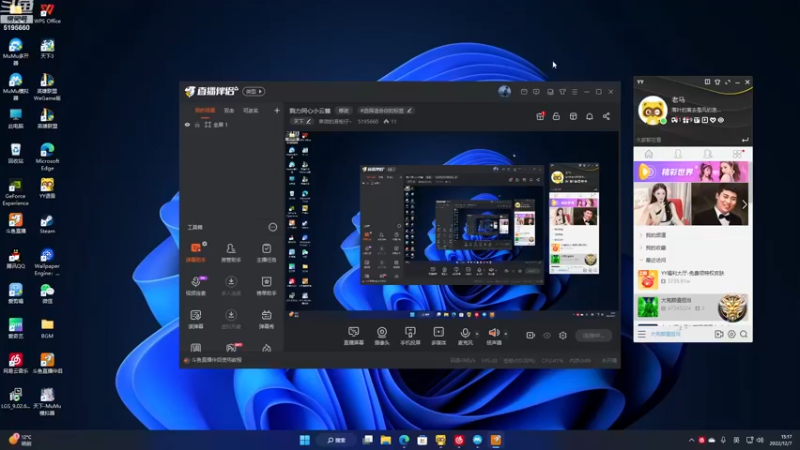
Task: Add a 摄像头 camera source
Action: 382,336
